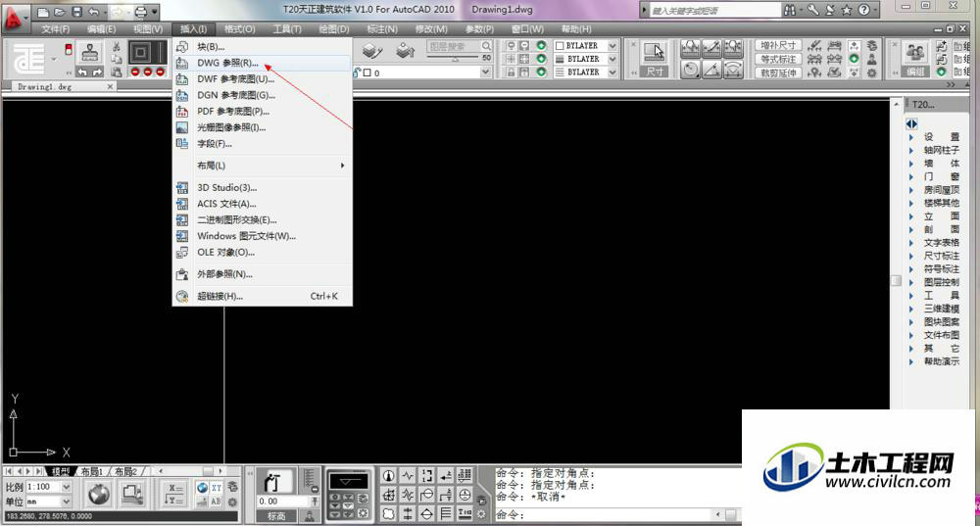The width and height of the screenshot is (980, 526).
Task: Click the globe icon in bottom toolbar
Action: click(99, 494)
